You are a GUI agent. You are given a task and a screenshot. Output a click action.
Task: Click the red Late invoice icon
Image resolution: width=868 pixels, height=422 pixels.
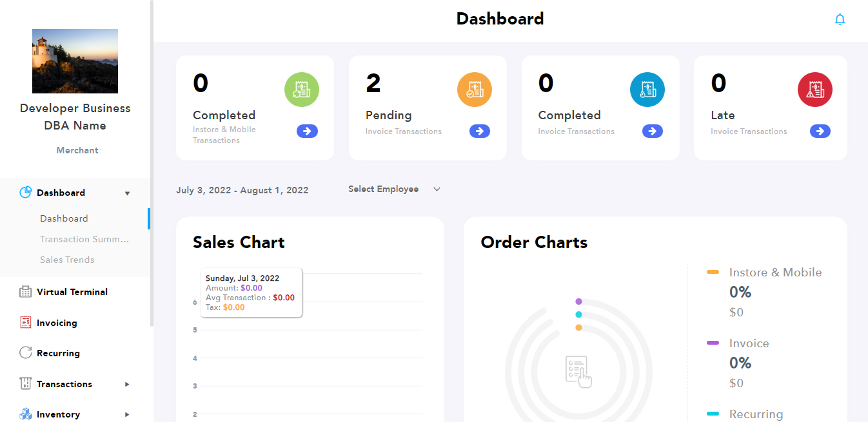tap(815, 90)
